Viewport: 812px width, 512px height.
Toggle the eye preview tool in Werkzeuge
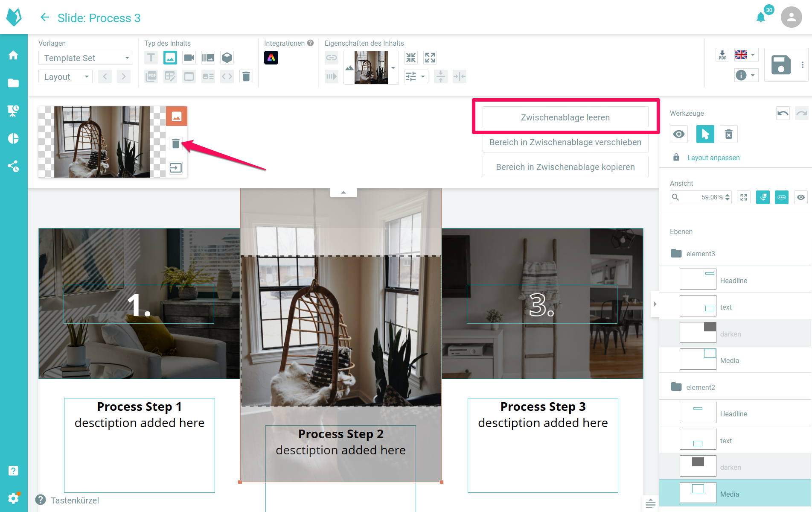[679, 135]
